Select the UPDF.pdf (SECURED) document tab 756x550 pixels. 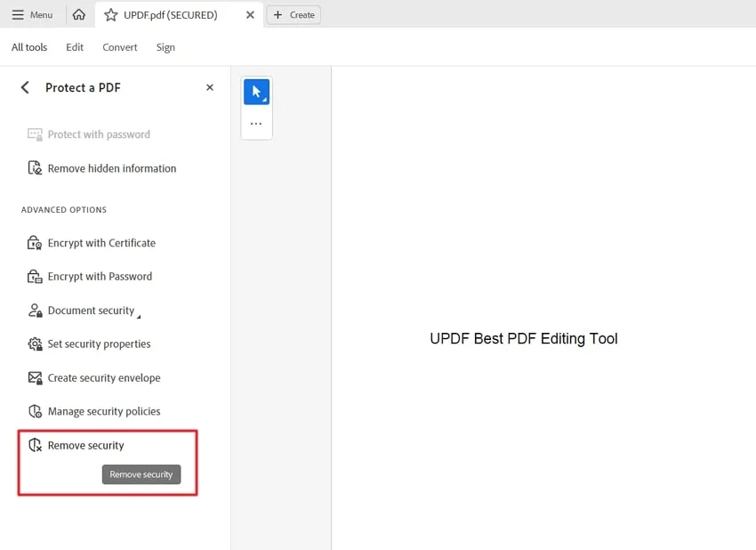pyautogui.click(x=169, y=14)
